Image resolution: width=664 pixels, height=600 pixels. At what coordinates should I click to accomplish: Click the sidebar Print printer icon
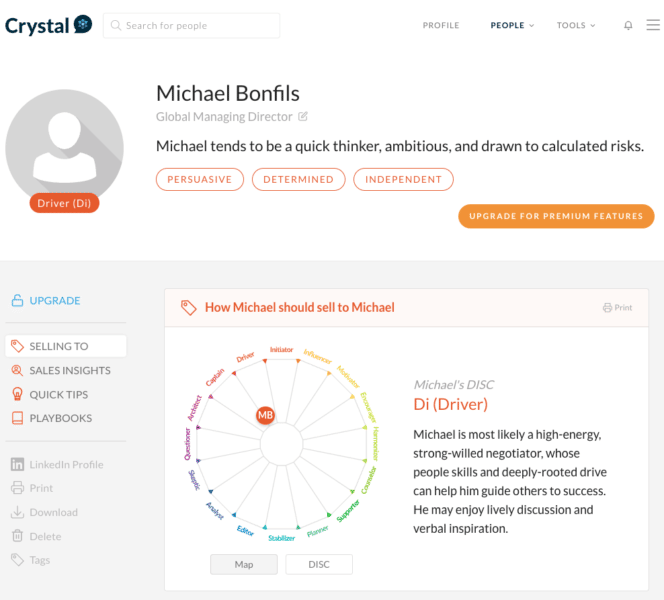coord(17,488)
